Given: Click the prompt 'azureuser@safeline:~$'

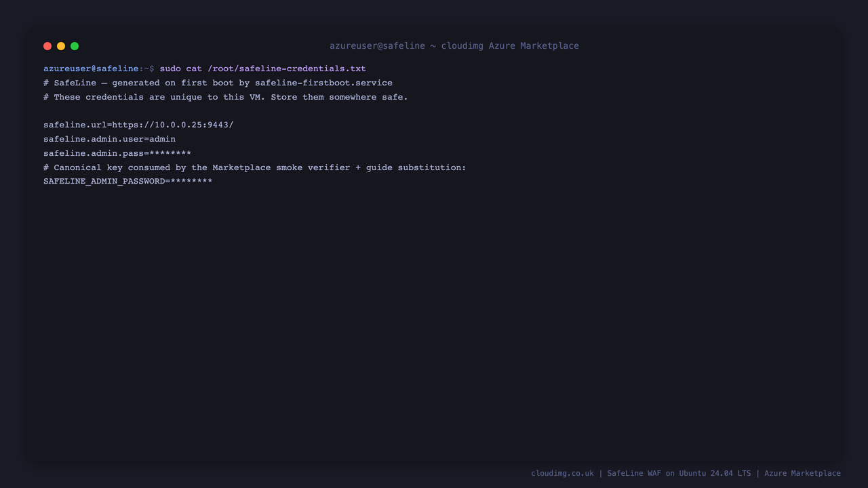Looking at the screenshot, I should [x=99, y=68].
